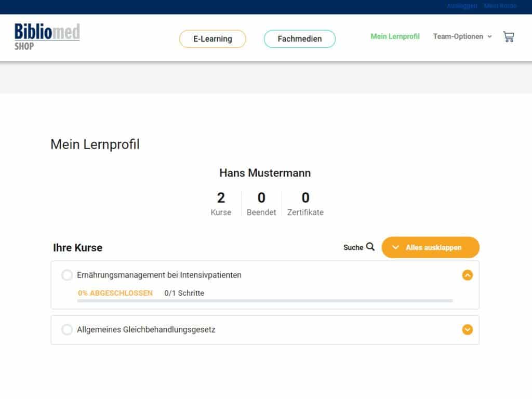This screenshot has height=399, width=532.
Task: Open Allgemeines Gleichbehandlungsgesetz course title
Action: [146, 329]
